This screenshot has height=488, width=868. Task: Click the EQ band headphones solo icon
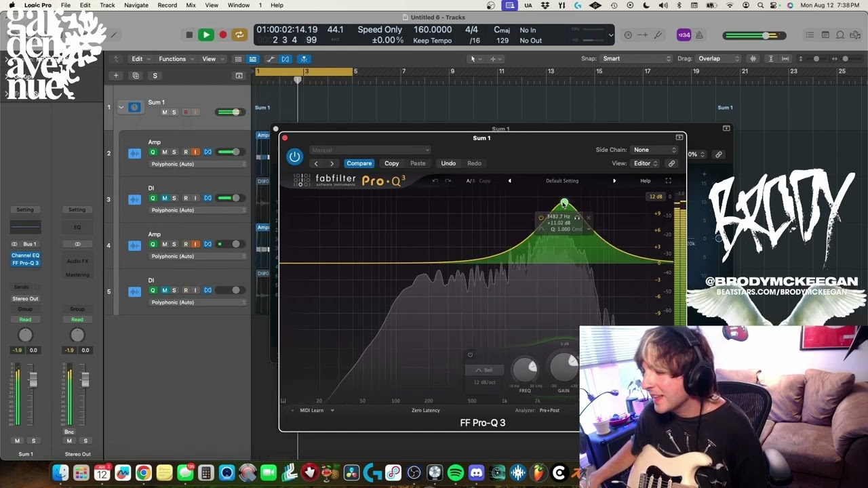[577, 218]
